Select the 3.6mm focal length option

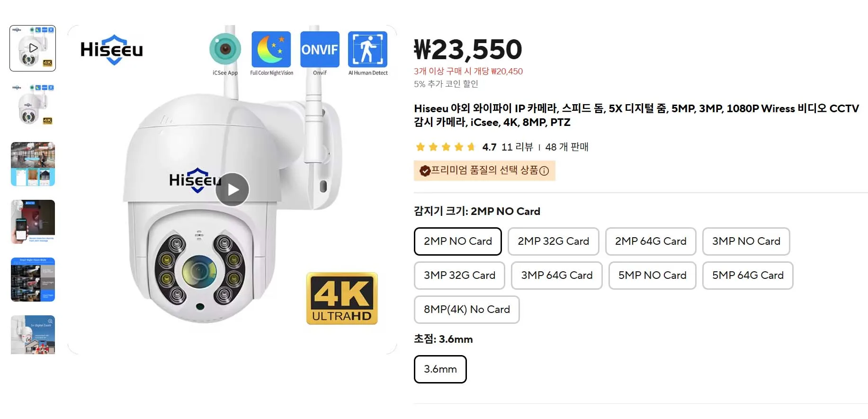pos(440,369)
